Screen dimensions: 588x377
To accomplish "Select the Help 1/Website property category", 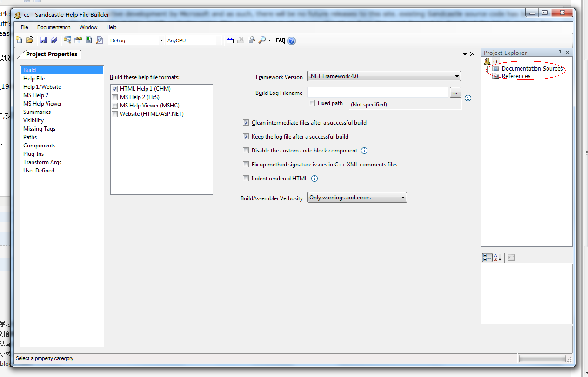I will 62,87.
